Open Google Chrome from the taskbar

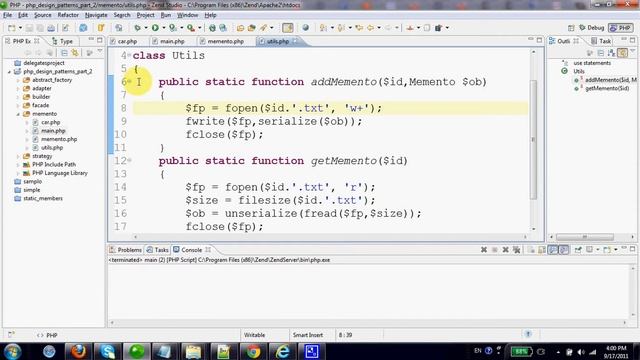point(253,351)
